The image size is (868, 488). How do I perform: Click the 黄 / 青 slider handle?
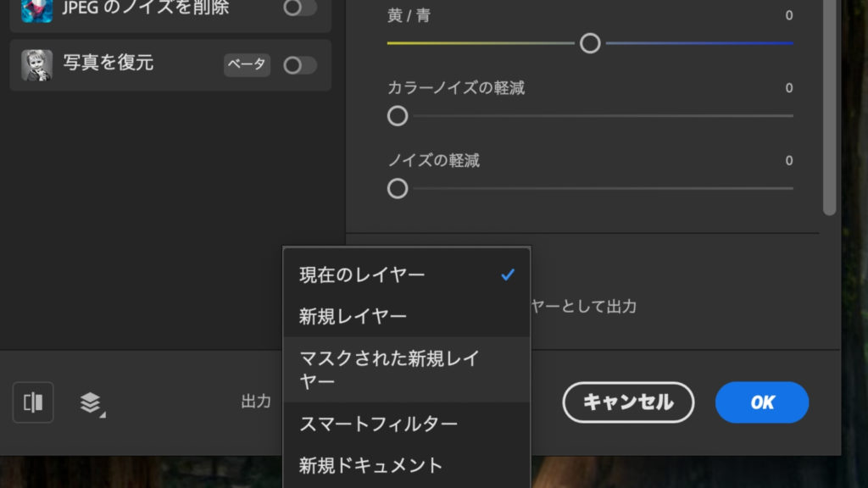click(590, 43)
